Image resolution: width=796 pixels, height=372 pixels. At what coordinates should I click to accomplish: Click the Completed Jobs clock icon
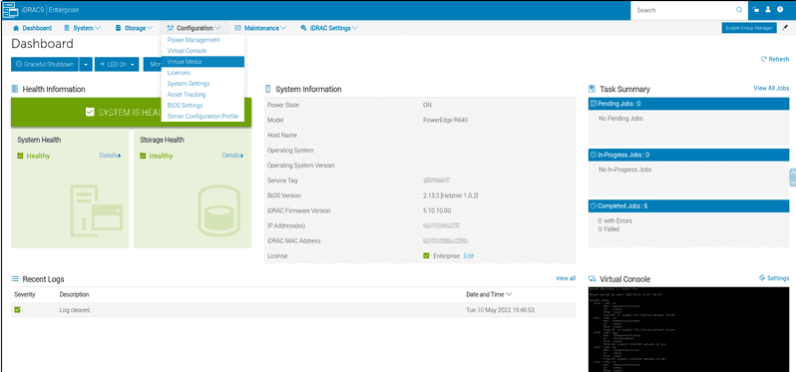593,206
